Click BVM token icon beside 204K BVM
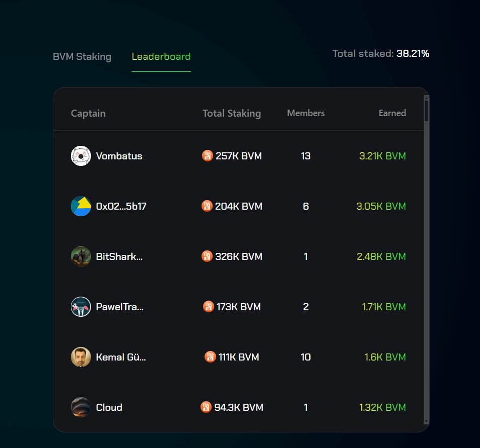 (x=207, y=206)
